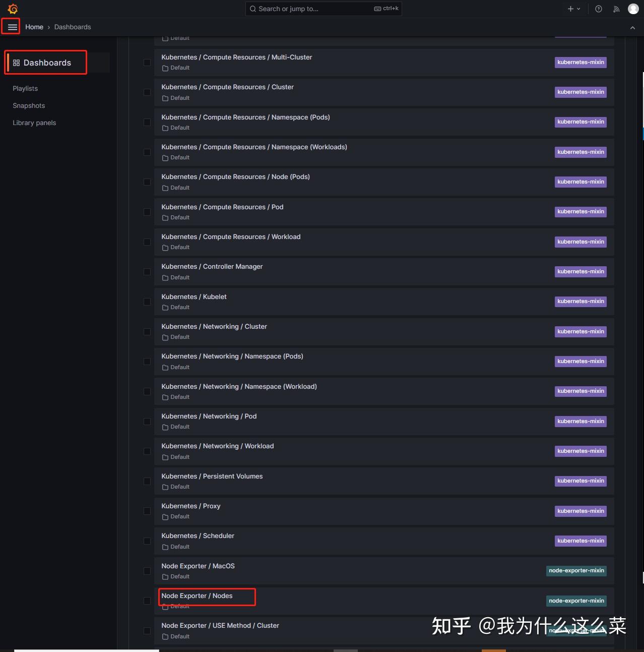644x652 pixels.
Task: Click kubernetes-mixin tag on Multi-Cluster row
Action: click(581, 63)
